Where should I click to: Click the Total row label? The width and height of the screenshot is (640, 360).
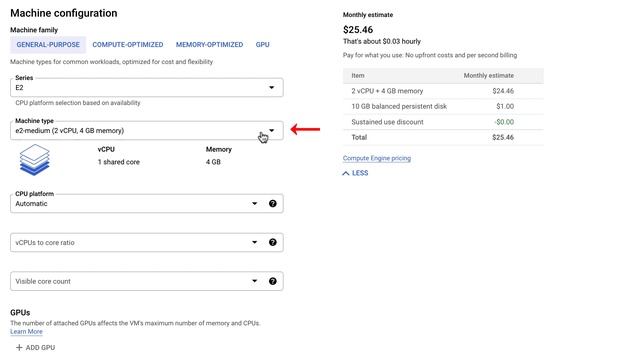[359, 138]
